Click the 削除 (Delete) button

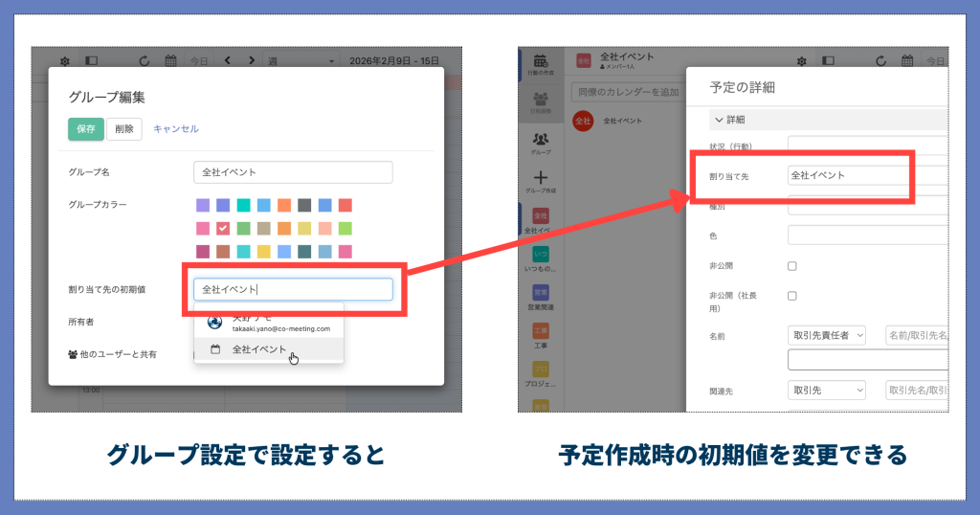[x=124, y=129]
